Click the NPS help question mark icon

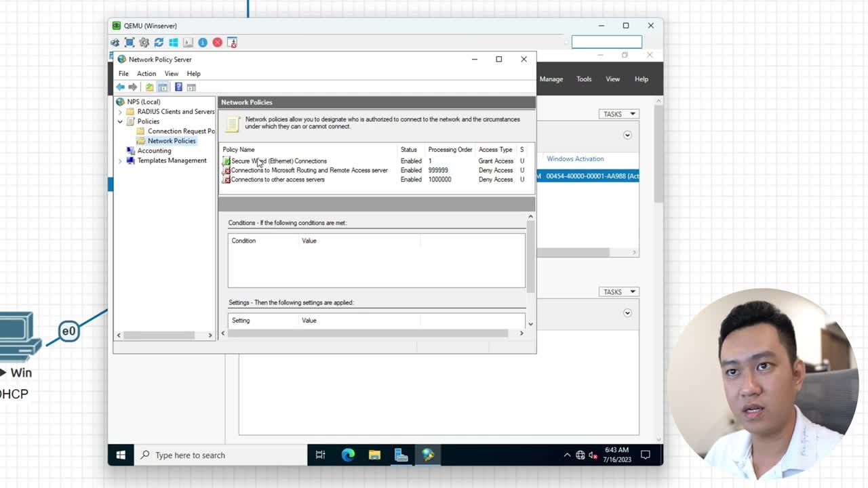click(178, 87)
